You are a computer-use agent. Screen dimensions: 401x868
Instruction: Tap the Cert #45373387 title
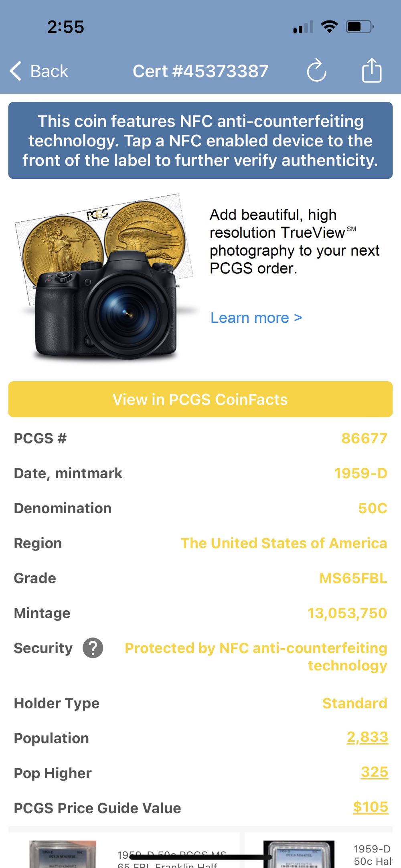point(200,71)
